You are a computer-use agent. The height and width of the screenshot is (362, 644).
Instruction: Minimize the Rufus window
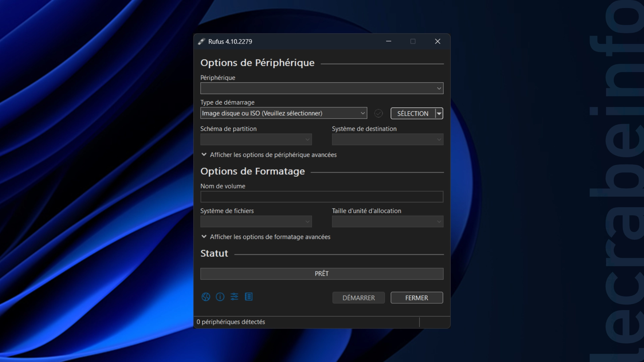[x=389, y=41]
